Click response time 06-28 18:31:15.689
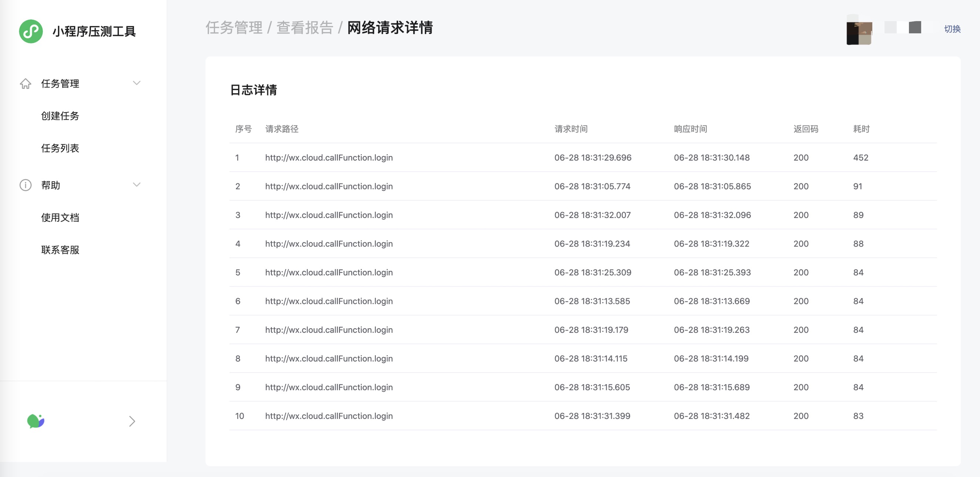 [x=712, y=387]
